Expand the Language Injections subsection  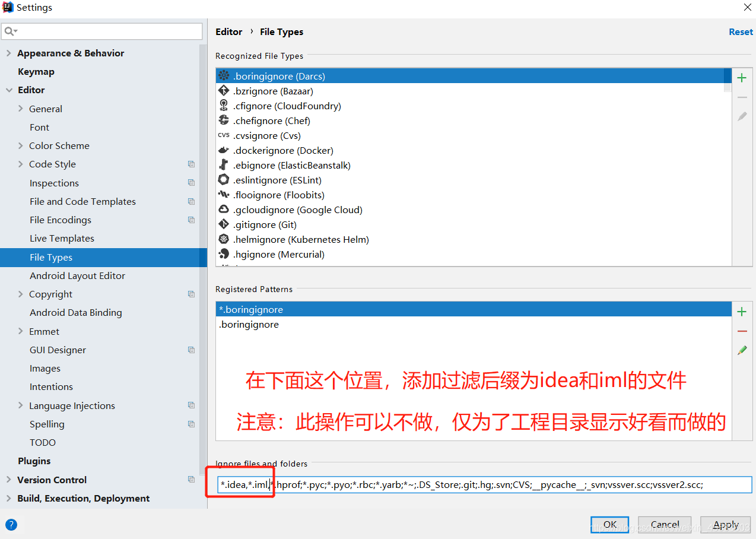click(x=21, y=406)
